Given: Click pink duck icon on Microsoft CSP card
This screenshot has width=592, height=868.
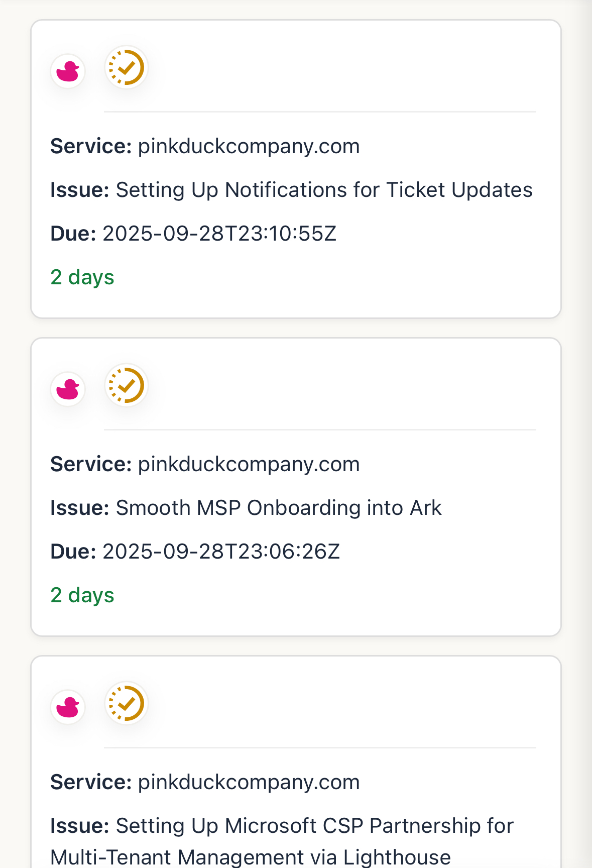Looking at the screenshot, I should click(68, 707).
